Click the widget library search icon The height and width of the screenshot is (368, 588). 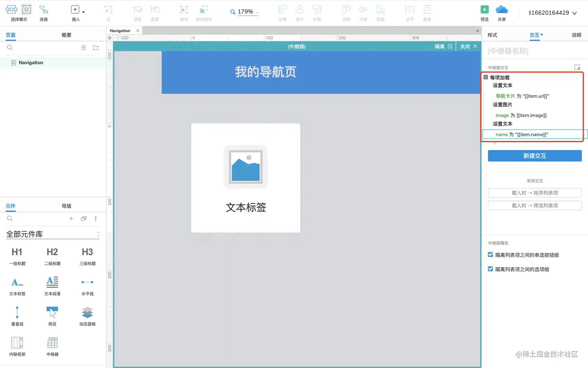coord(10,218)
